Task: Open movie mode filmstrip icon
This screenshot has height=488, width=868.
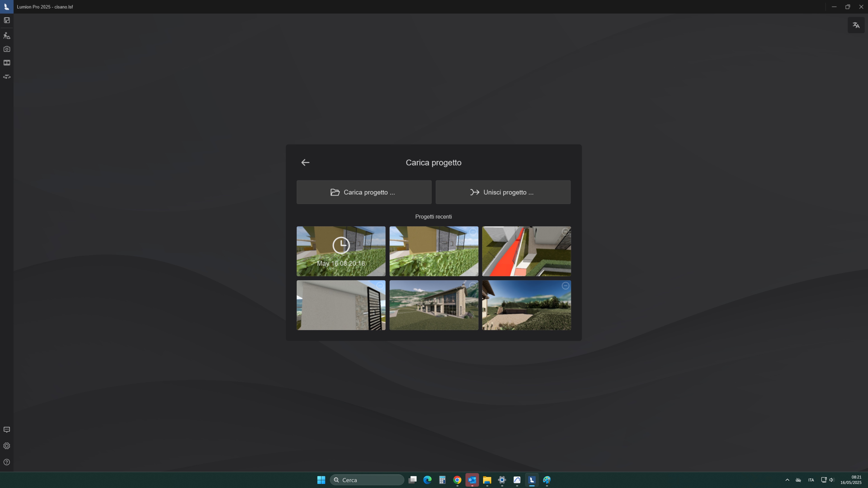Action: point(7,63)
